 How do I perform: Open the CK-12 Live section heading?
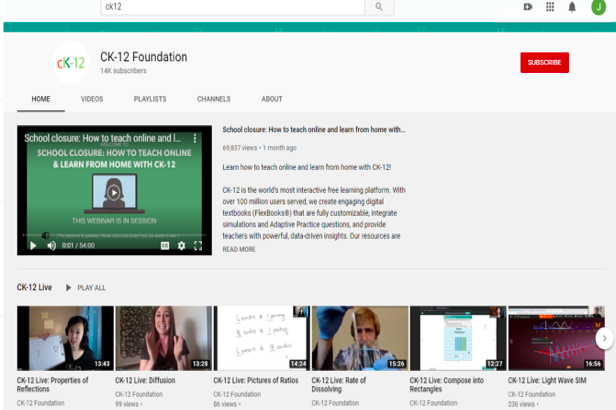[34, 287]
